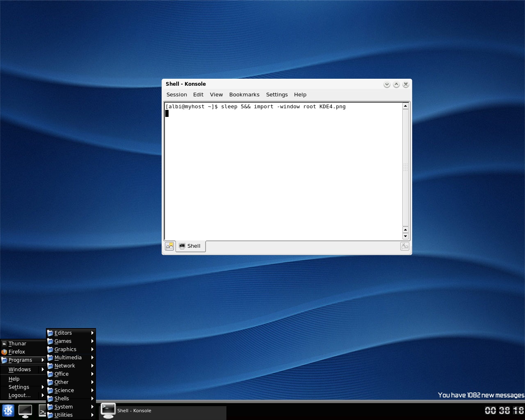Open the Bookmarks menu in Konsole
The height and width of the screenshot is (420, 525).
pyautogui.click(x=244, y=95)
